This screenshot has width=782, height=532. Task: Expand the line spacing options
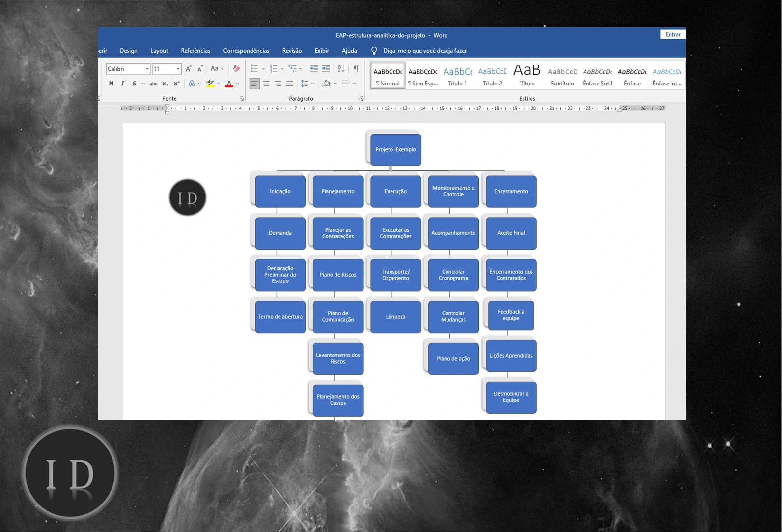[x=312, y=84]
